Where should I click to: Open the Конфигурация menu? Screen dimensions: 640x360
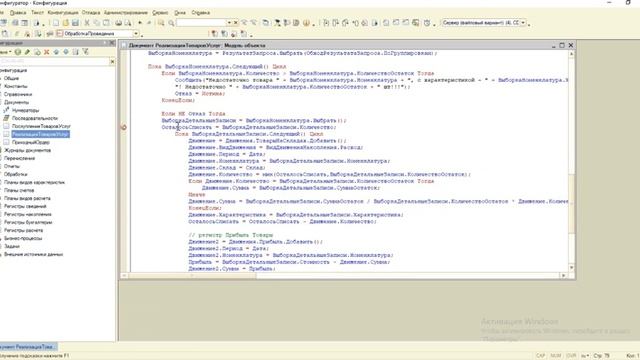click(x=63, y=13)
